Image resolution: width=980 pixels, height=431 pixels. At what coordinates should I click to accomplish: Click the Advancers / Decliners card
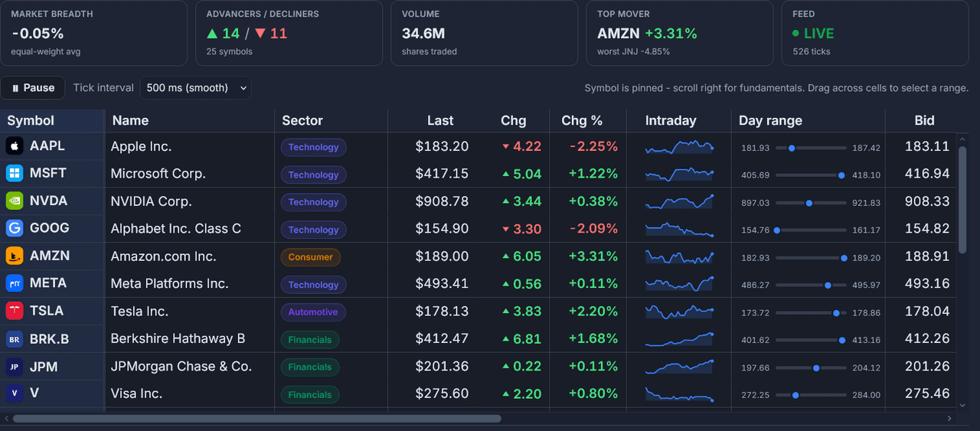pyautogui.click(x=289, y=33)
